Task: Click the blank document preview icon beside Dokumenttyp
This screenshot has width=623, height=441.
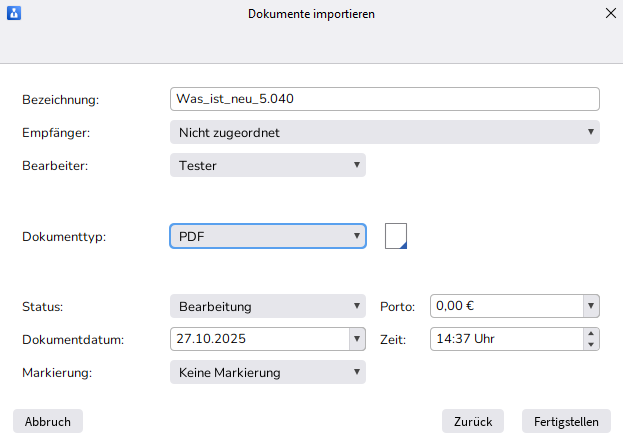Action: [x=396, y=236]
